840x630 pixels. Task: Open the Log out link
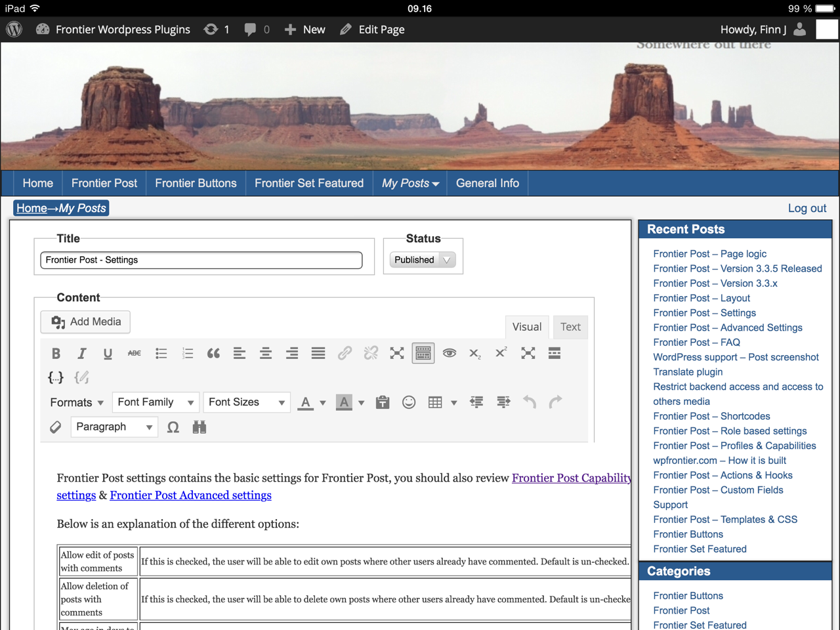coord(807,208)
